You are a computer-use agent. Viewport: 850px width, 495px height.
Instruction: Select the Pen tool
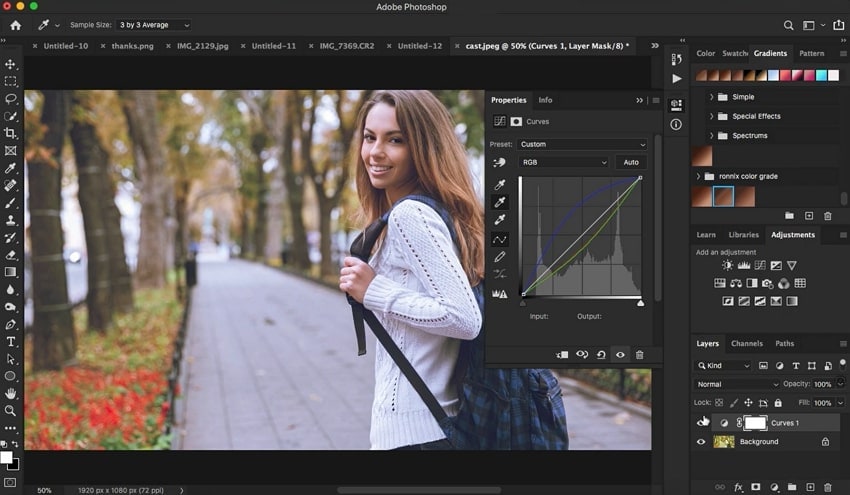[x=10, y=324]
